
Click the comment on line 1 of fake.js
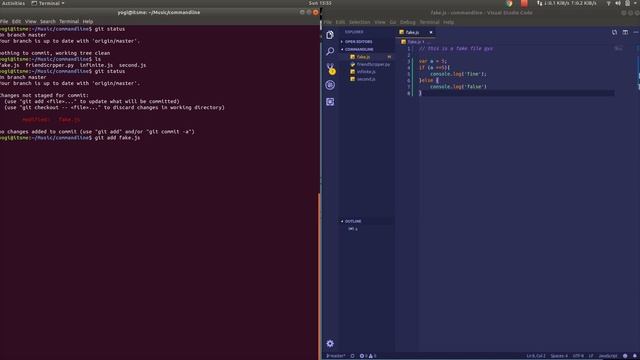(x=456, y=49)
